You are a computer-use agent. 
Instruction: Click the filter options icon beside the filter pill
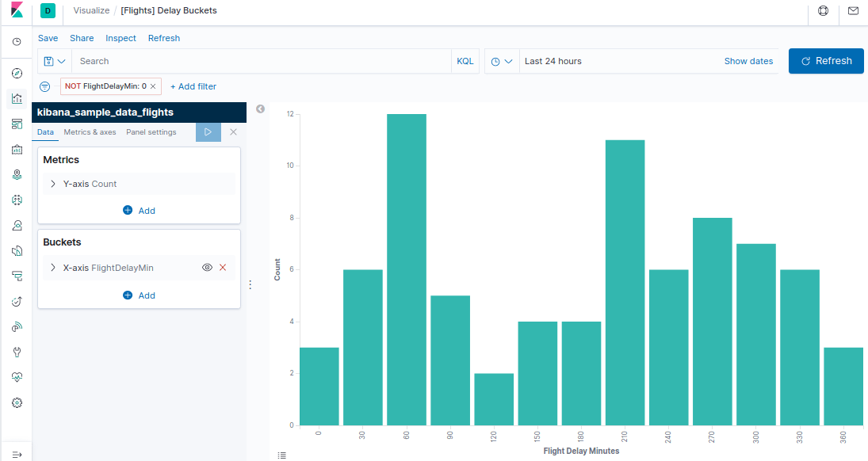[x=44, y=86]
